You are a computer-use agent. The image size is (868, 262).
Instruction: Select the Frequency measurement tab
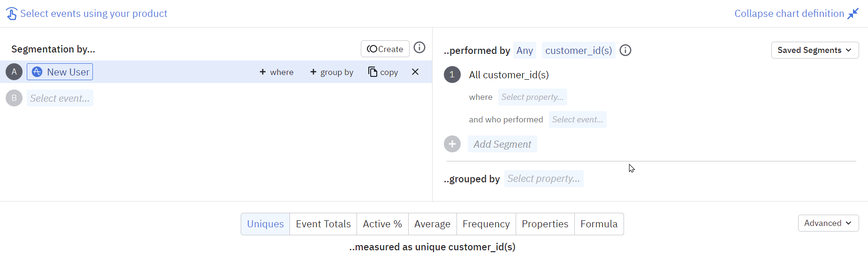pos(486,224)
